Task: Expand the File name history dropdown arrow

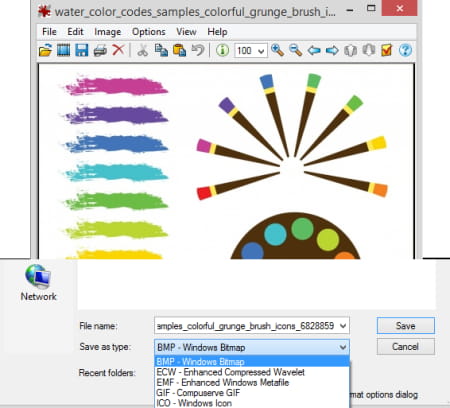Action: pyautogui.click(x=343, y=326)
